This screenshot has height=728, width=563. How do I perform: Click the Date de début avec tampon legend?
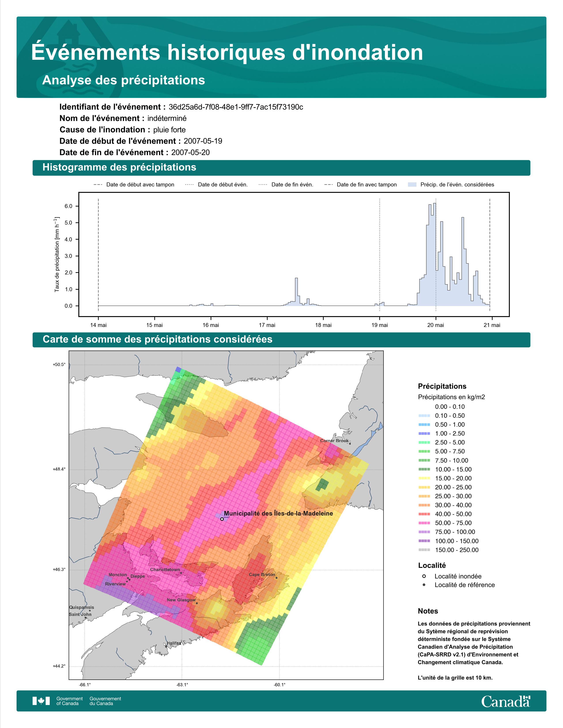point(134,185)
